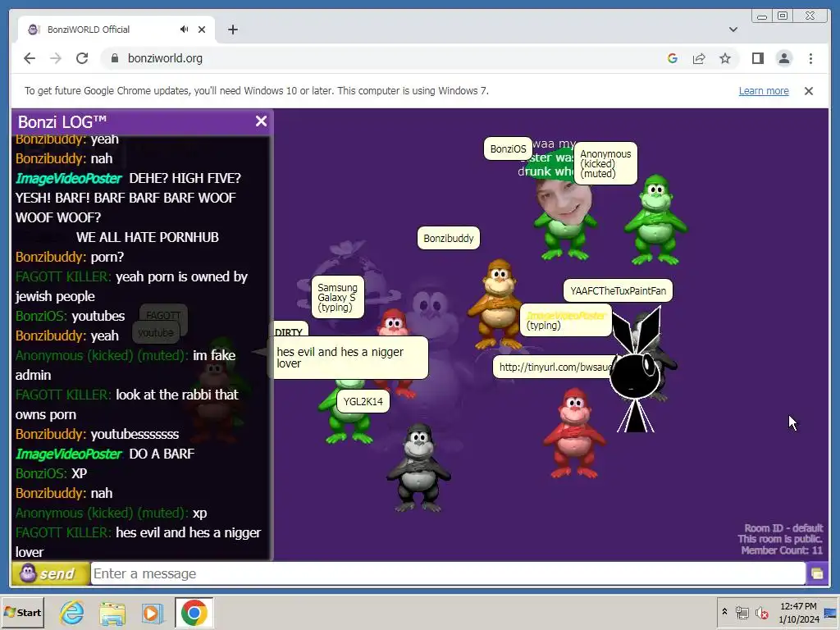Open the tab search dropdown chevron
The height and width of the screenshot is (630, 840).
pyautogui.click(x=733, y=30)
